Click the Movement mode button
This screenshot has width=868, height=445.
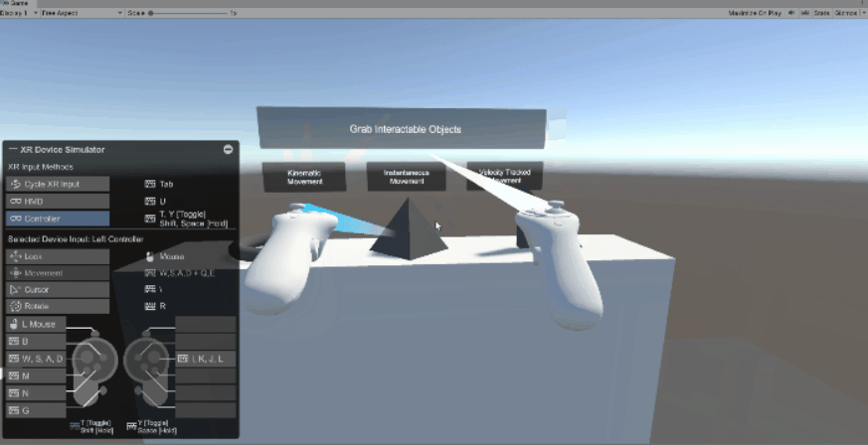56,272
